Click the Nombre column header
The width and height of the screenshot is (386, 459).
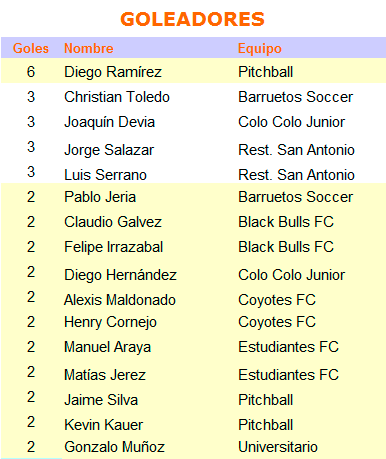click(x=89, y=48)
